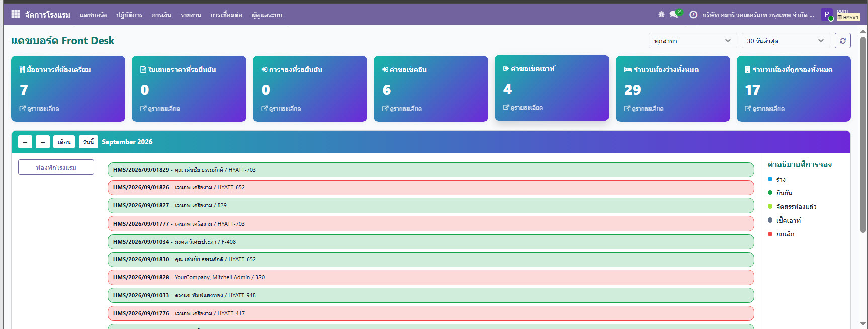Click the document icon on ใบเสนอราคาที่รอยืนยัน card
This screenshot has height=329, width=868.
(x=143, y=69)
